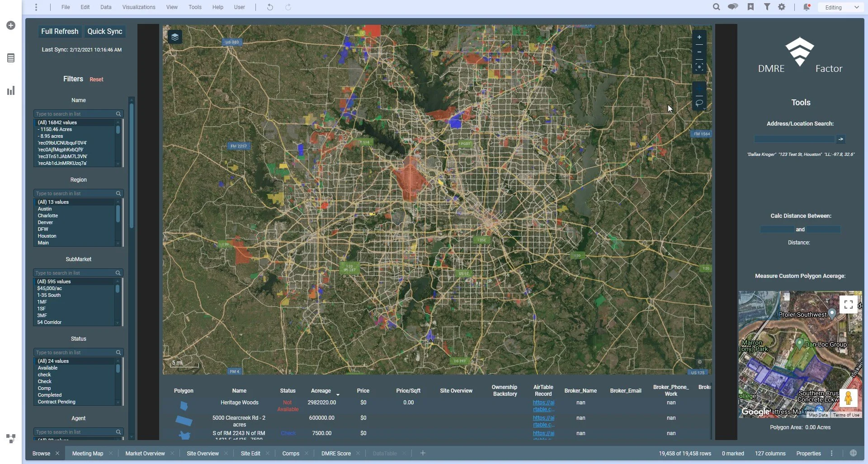Screen dimensions: 868x464
Task: Click the undo arrow in the toolbar
Action: pyautogui.click(x=270, y=7)
